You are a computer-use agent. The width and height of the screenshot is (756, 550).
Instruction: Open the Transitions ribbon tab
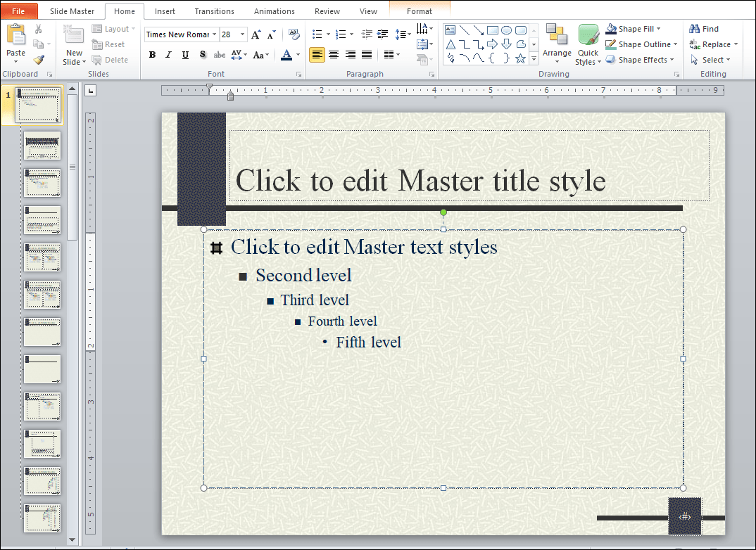[214, 11]
